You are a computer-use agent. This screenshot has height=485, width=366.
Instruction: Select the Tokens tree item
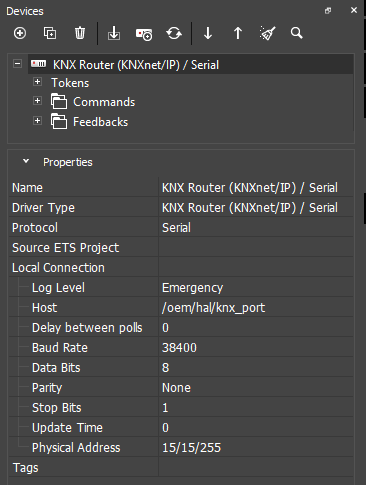(x=70, y=83)
